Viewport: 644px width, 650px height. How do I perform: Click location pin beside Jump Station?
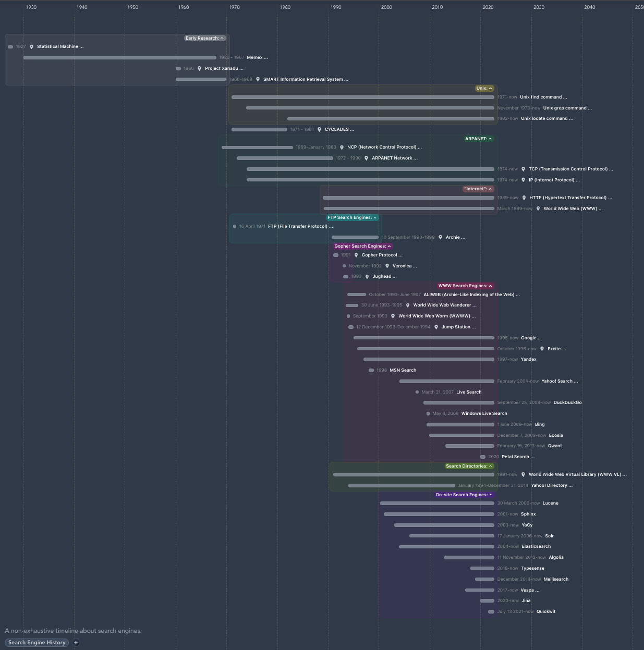coord(436,327)
